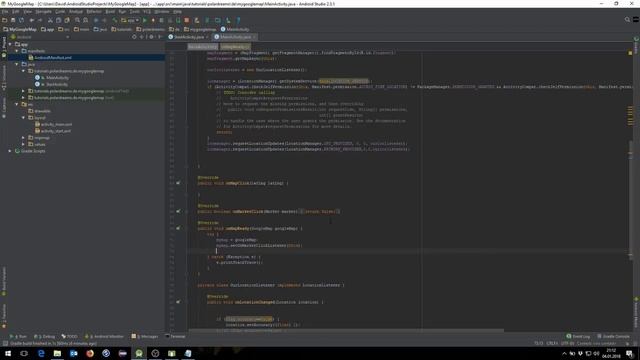
Task: Click the Save All toolbar icon
Action: [13, 20]
